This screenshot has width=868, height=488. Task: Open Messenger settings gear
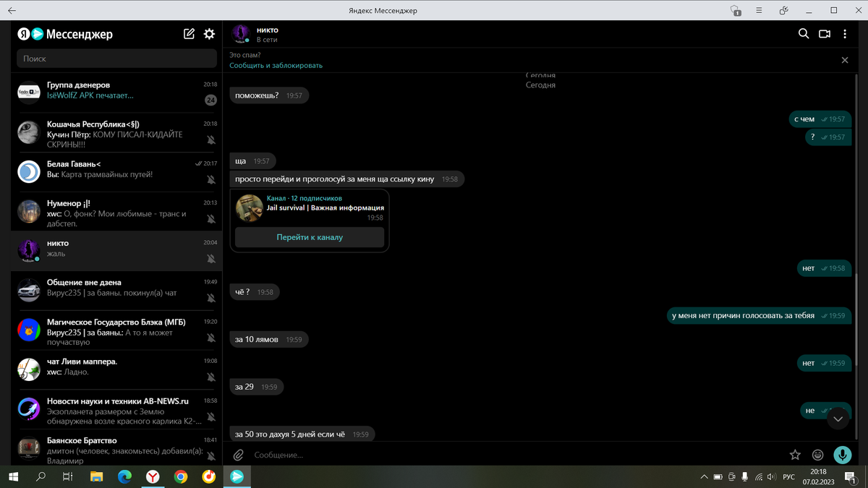point(209,33)
